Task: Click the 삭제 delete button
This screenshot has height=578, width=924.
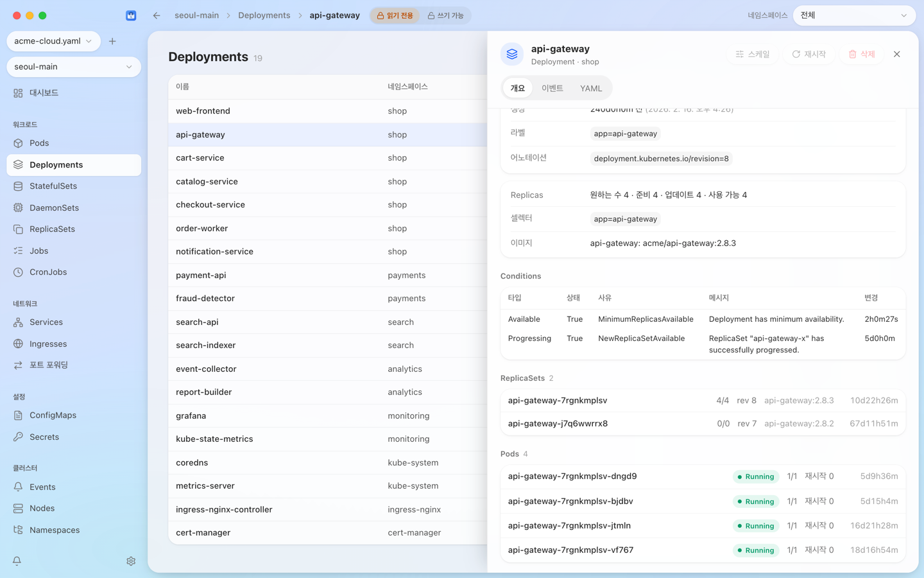Action: click(862, 55)
